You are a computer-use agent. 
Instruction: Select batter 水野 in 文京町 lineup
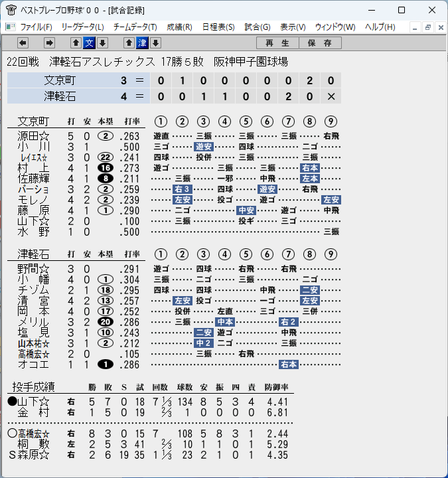click(x=33, y=232)
